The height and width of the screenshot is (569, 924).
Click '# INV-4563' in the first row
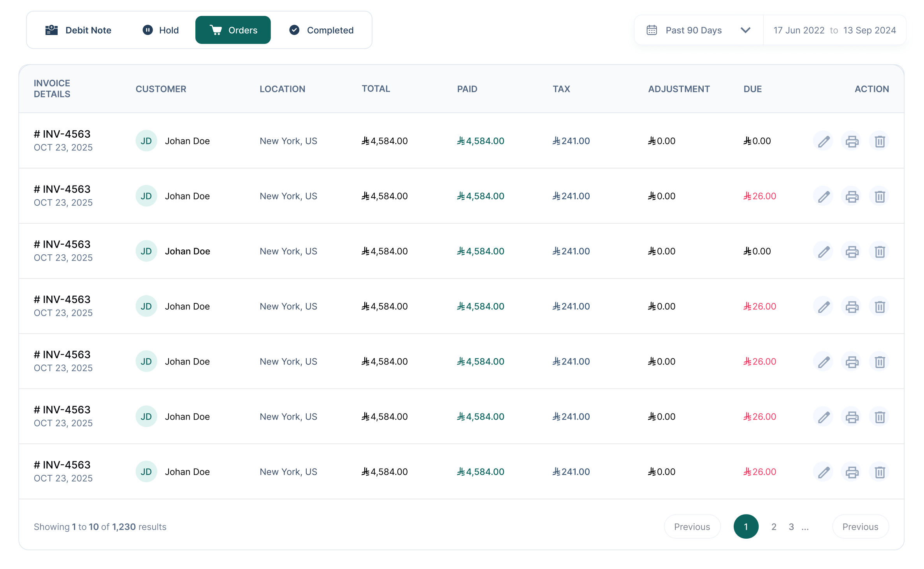[x=62, y=134]
